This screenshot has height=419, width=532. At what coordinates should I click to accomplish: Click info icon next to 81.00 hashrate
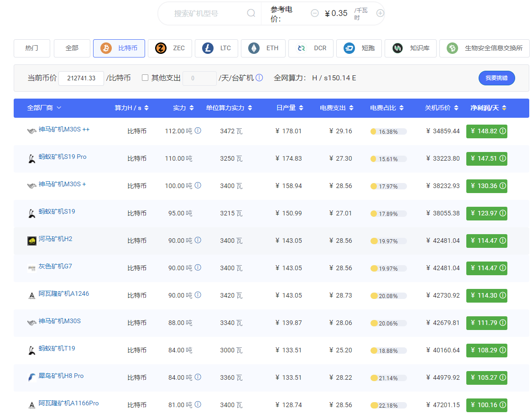point(198,405)
